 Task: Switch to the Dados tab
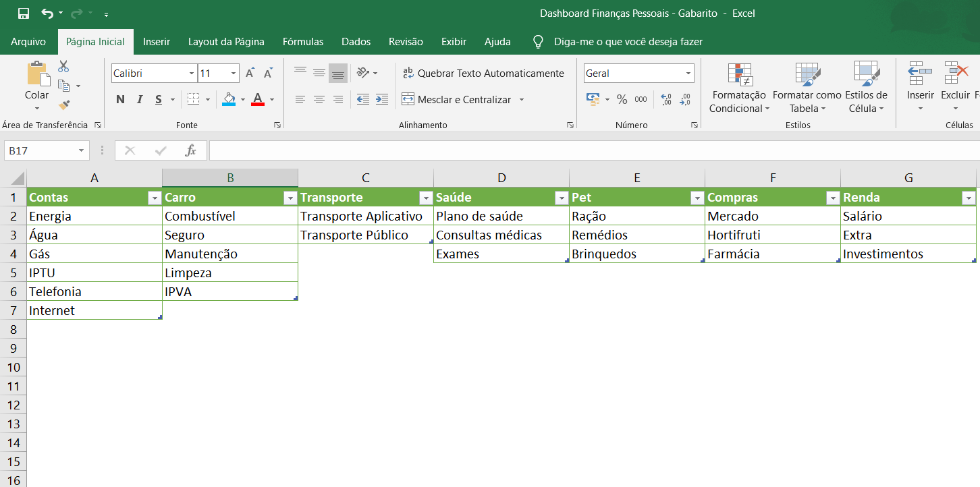click(x=356, y=42)
